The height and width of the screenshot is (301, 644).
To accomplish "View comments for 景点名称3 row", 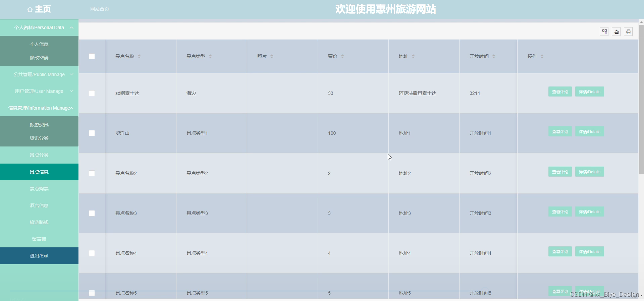I will (560, 212).
